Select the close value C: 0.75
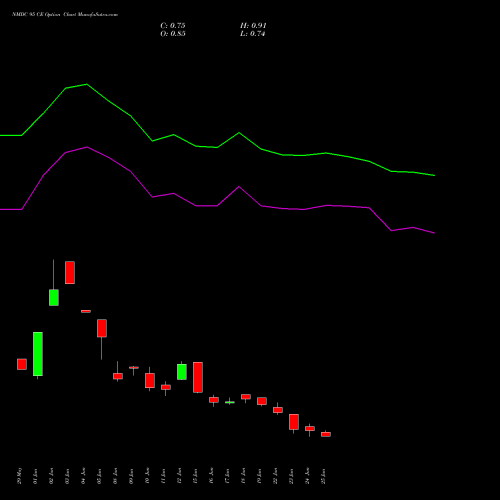 (173, 26)
